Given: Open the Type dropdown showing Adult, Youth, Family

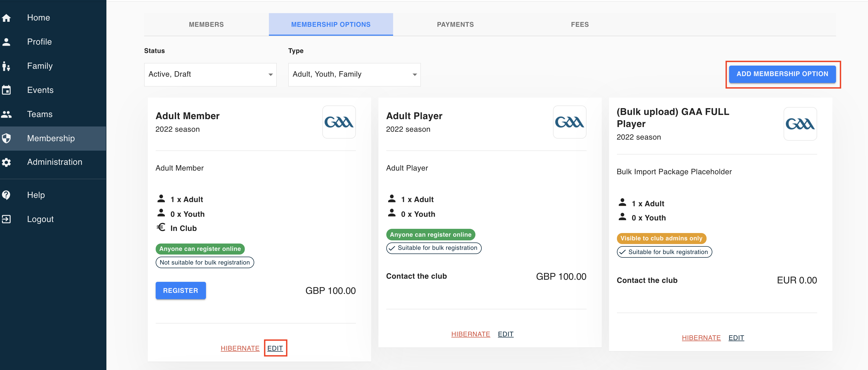Looking at the screenshot, I should (354, 75).
